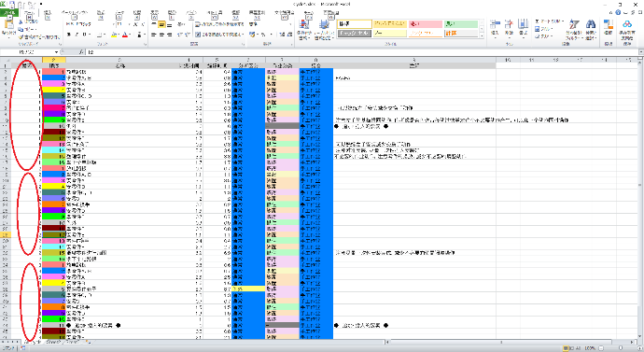Open the cell borders dropdown
The width and height of the screenshot is (644, 352).
[x=105, y=35]
